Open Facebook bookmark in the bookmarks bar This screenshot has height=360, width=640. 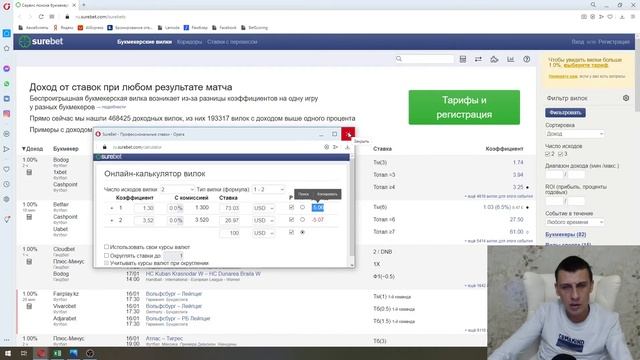tap(224, 28)
